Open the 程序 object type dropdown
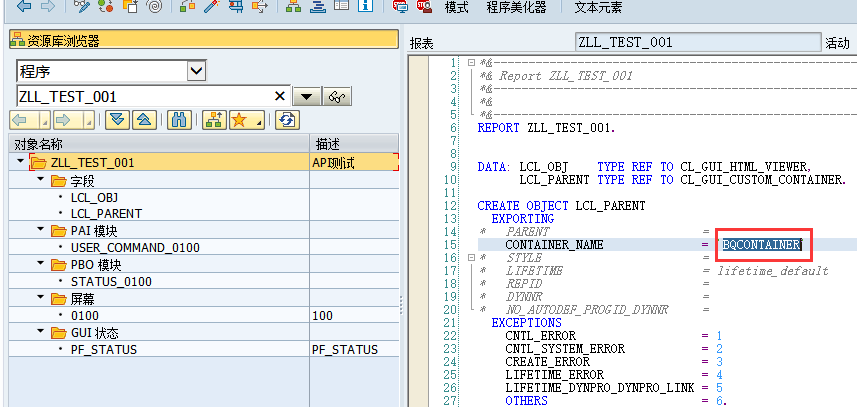 click(x=196, y=71)
